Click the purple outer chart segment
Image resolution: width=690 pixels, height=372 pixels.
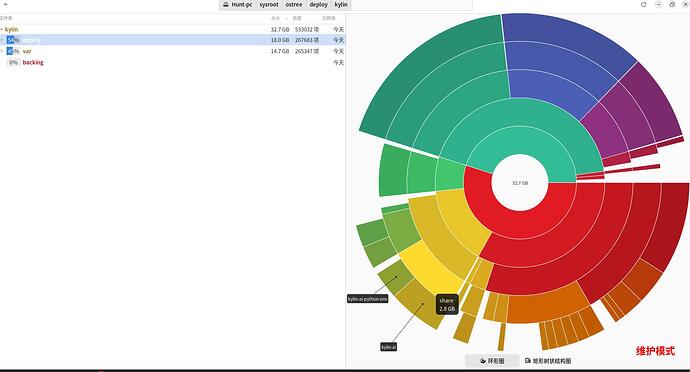coord(653,103)
